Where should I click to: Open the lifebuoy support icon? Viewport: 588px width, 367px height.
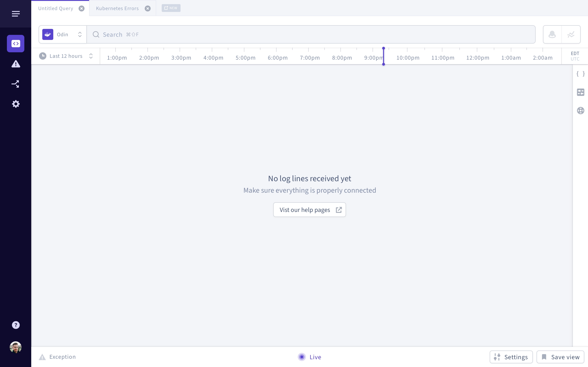pos(580,111)
